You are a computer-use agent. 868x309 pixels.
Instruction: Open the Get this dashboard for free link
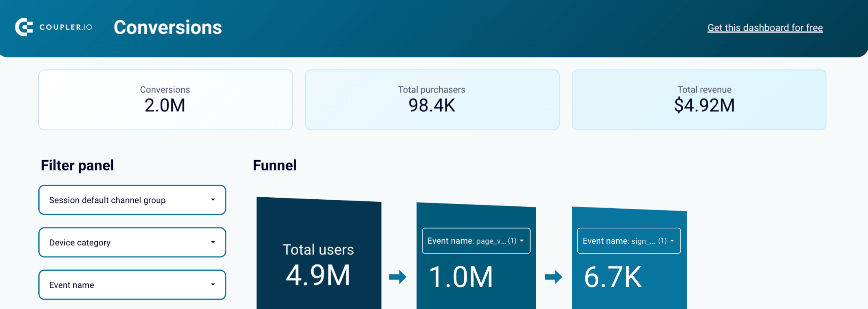pos(765,28)
